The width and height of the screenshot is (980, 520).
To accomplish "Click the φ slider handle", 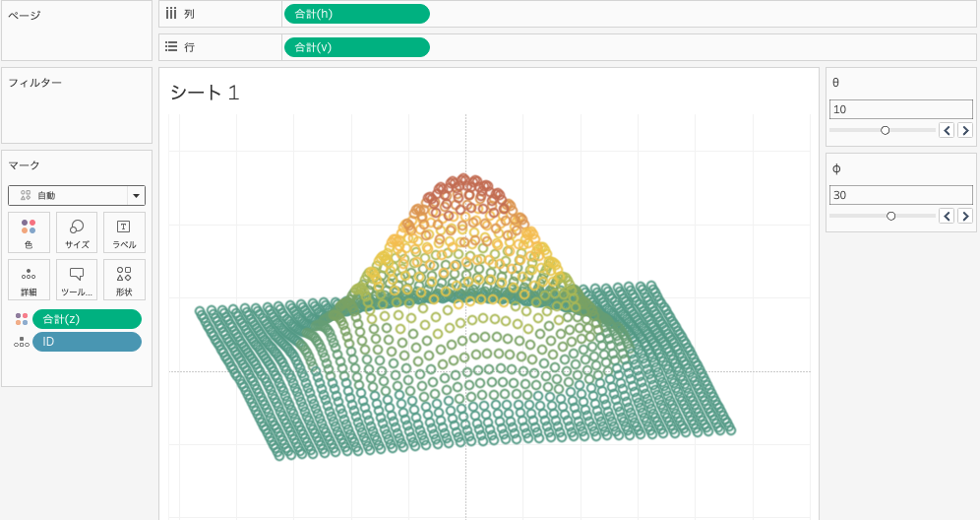I will click(891, 216).
